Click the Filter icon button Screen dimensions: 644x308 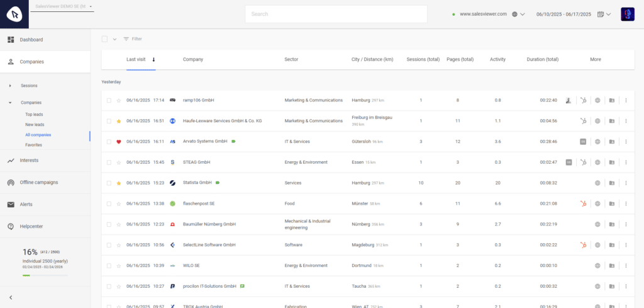(133, 38)
